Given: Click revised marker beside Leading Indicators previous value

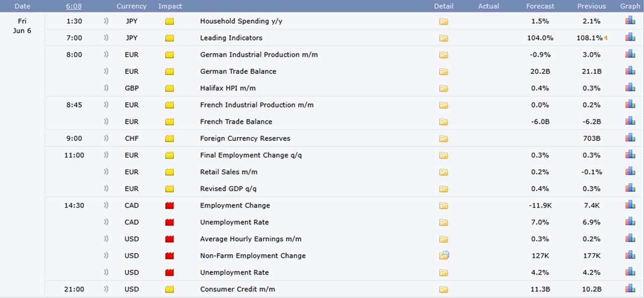Looking at the screenshot, I should 605,38.
